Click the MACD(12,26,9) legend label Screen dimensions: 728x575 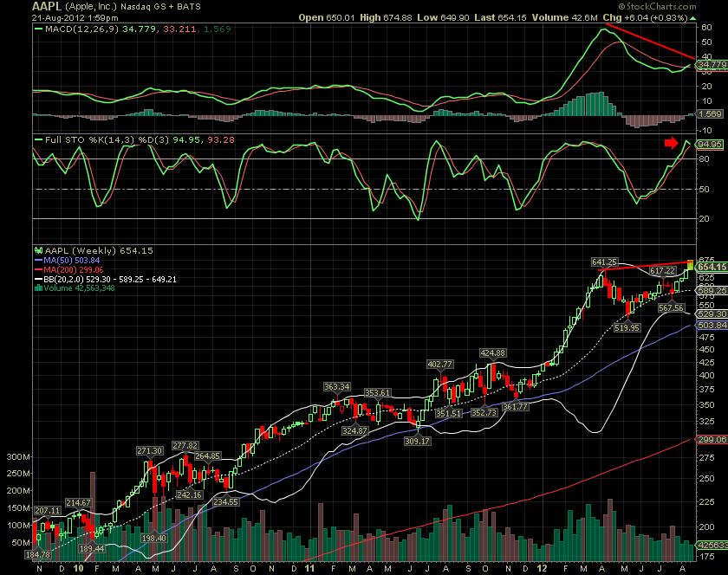82,29
